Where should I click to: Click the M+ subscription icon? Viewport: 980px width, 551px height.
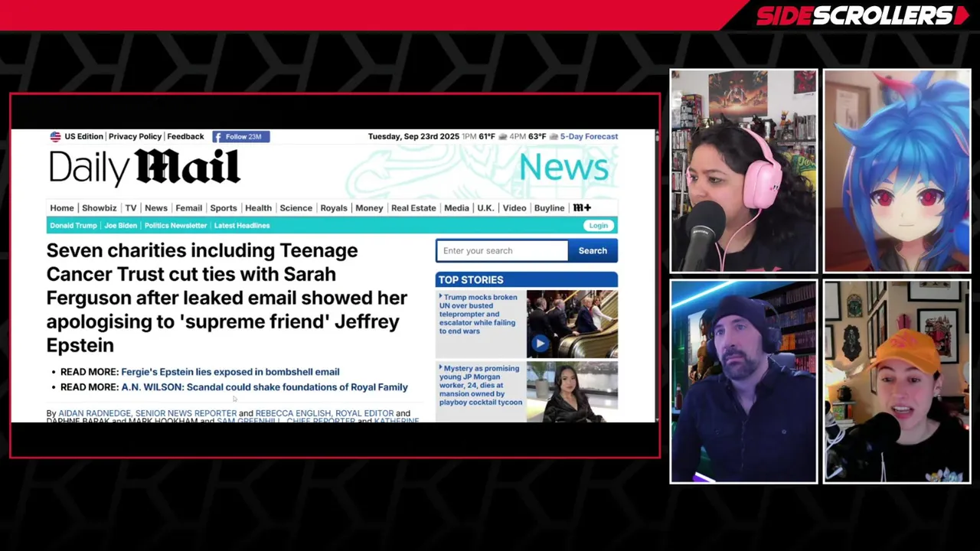tap(582, 208)
